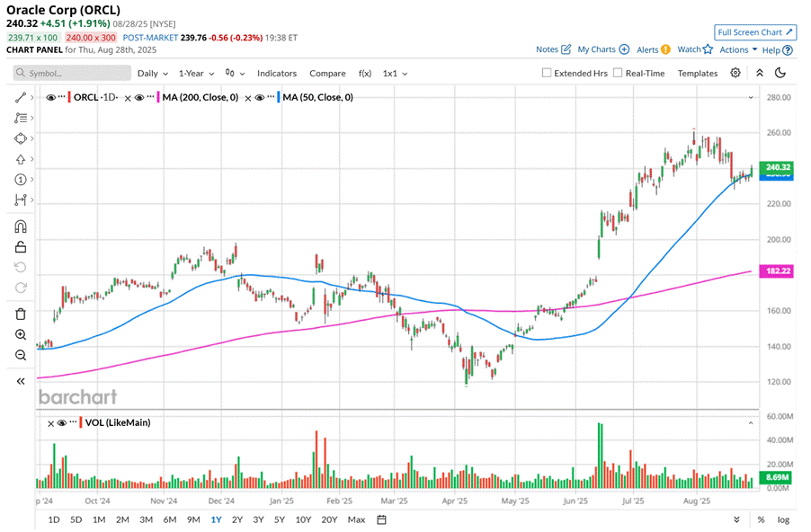Viewport: 811px width, 532px height.
Task: Open the custom date range calendar
Action: click(382, 519)
